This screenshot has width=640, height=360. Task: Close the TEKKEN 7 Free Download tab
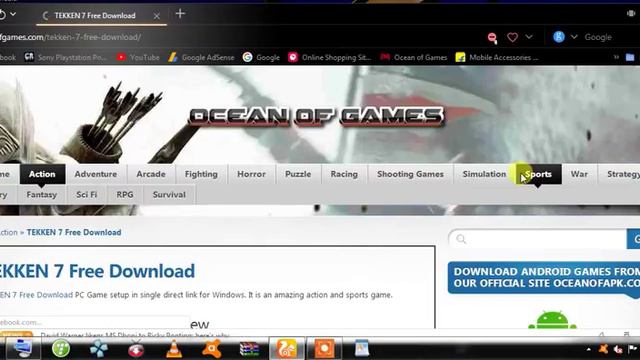[156, 16]
